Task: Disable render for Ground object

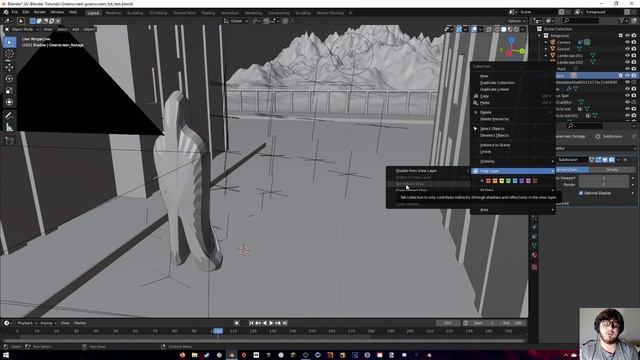Action: coord(634,49)
